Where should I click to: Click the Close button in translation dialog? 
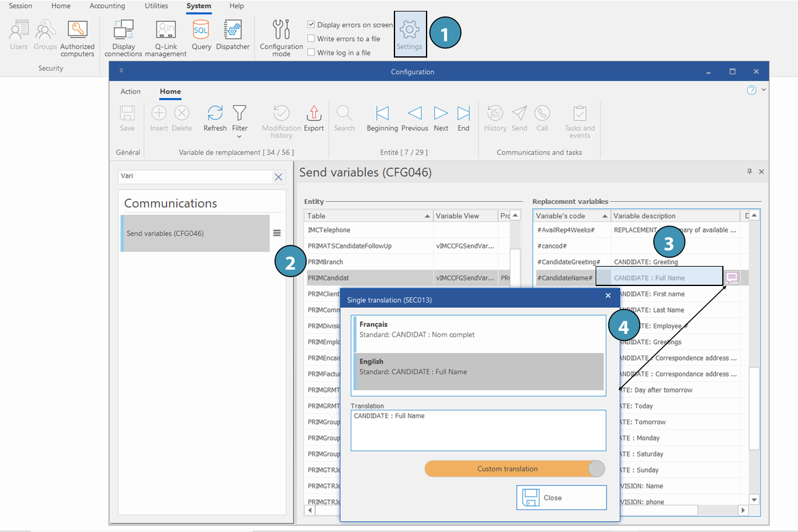click(x=561, y=497)
